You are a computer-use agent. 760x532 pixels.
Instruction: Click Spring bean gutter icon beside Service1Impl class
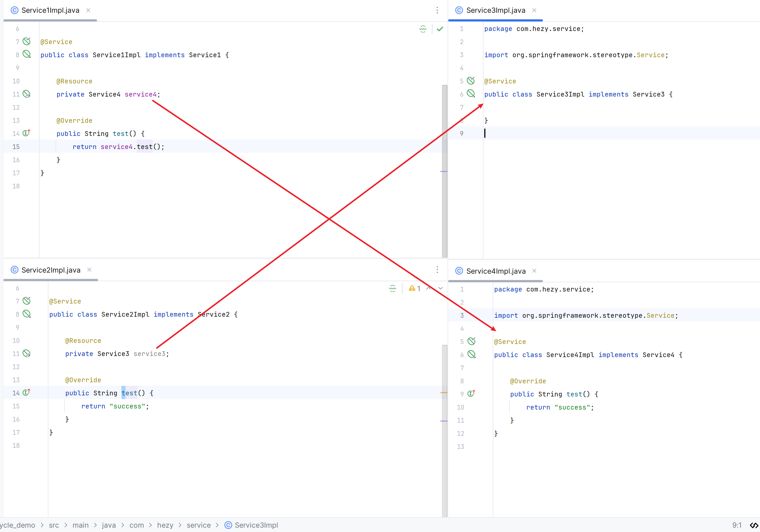coord(27,54)
